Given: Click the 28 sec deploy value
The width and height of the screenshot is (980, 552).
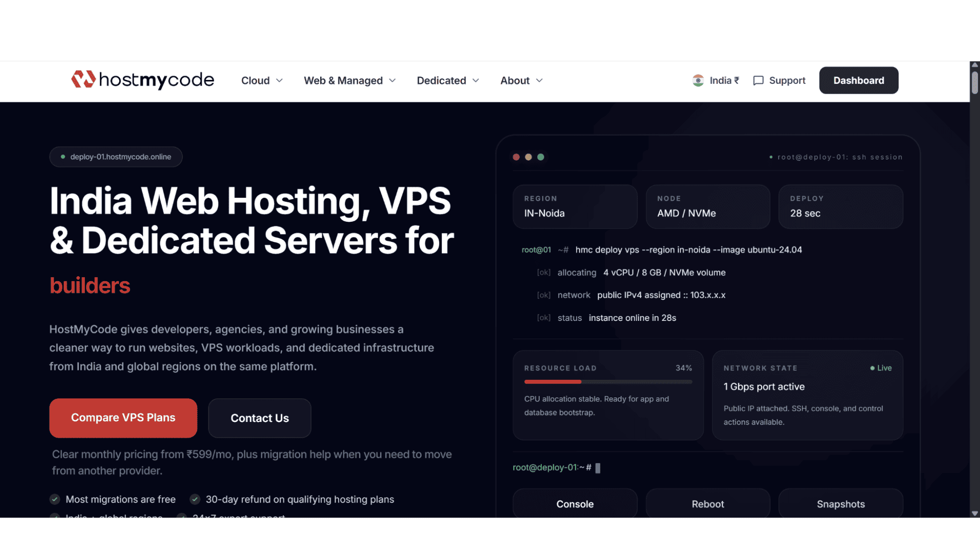Looking at the screenshot, I should [x=805, y=213].
